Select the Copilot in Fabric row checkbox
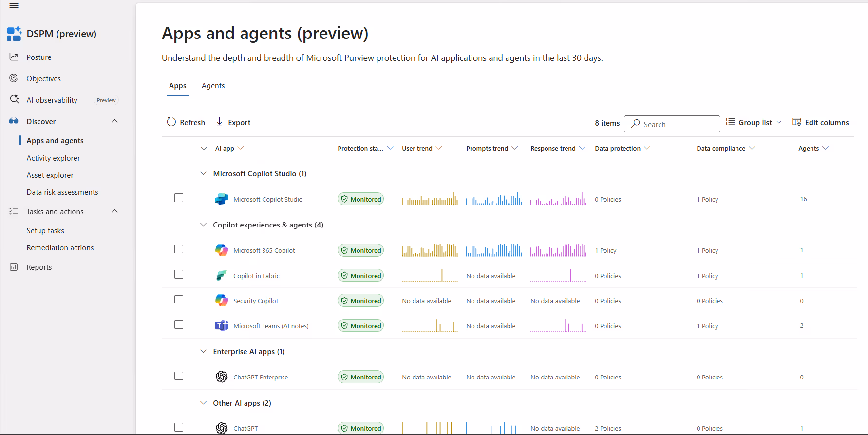This screenshot has width=868, height=435. click(x=179, y=274)
